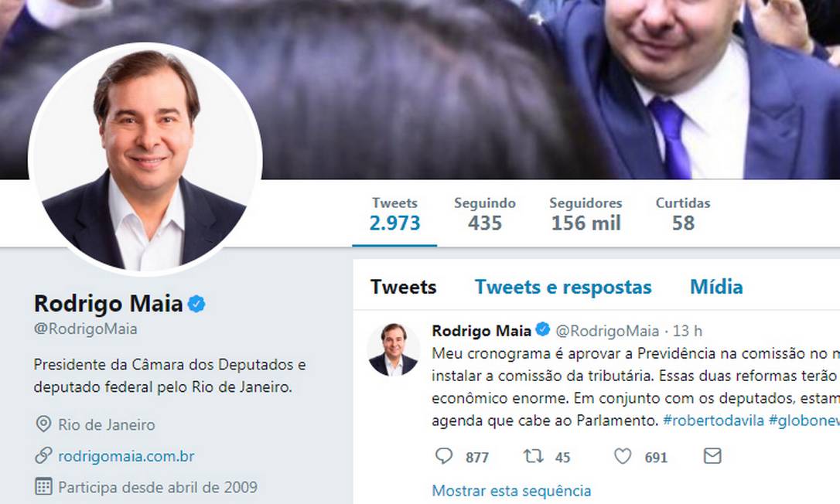Click the link icon beside website
The width and height of the screenshot is (840, 504).
(43, 456)
